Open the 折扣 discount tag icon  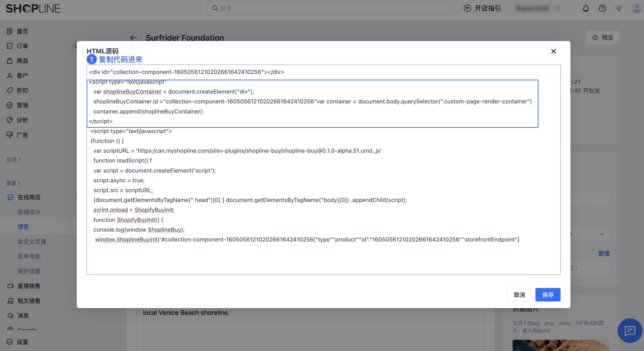tap(10, 90)
